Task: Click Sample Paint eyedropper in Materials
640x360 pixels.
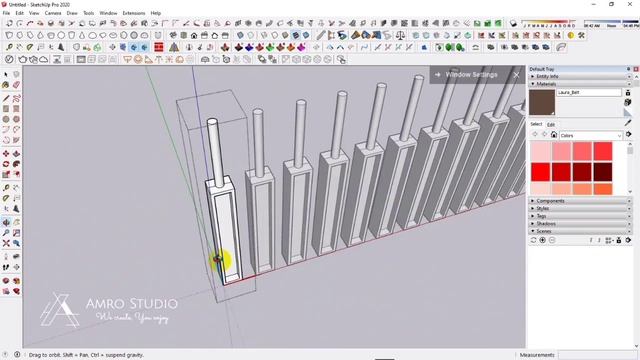Action: [628, 123]
